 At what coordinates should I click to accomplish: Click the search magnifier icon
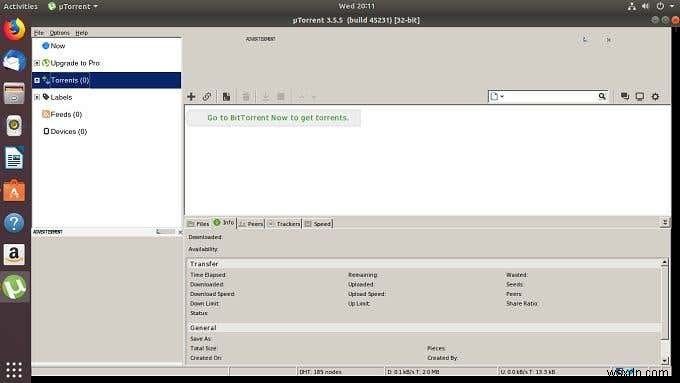coord(602,96)
